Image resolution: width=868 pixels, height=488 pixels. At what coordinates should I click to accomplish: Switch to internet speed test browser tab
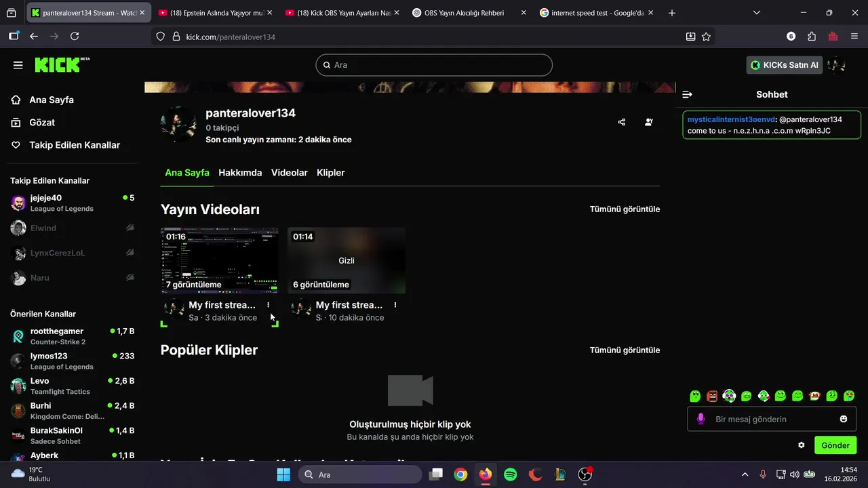point(597,13)
